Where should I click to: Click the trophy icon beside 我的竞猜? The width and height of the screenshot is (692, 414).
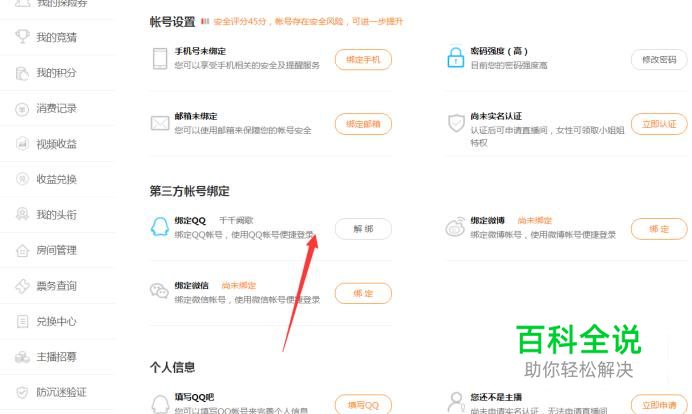(22, 37)
